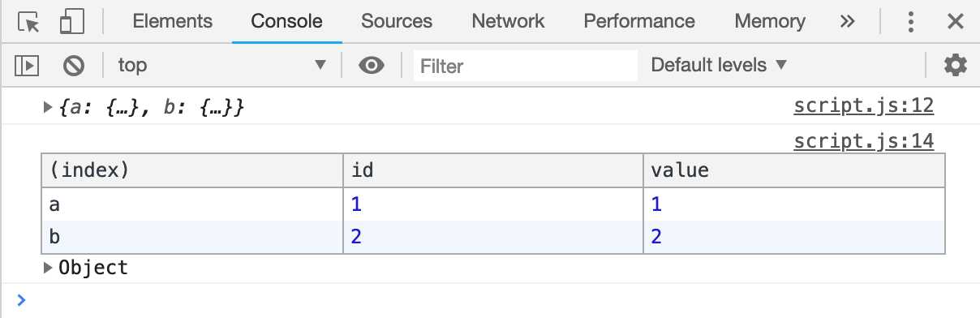The height and width of the screenshot is (318, 980).
Task: Show more tabs with double chevron
Action: click(848, 22)
